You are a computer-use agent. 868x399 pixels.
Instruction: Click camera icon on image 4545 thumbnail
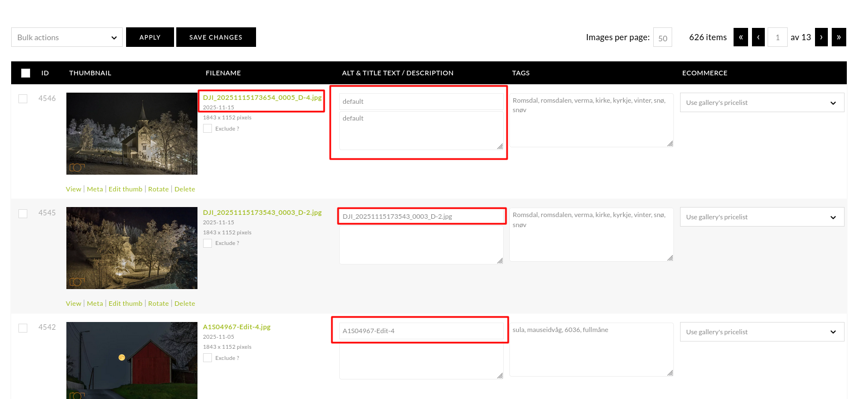tap(76, 282)
